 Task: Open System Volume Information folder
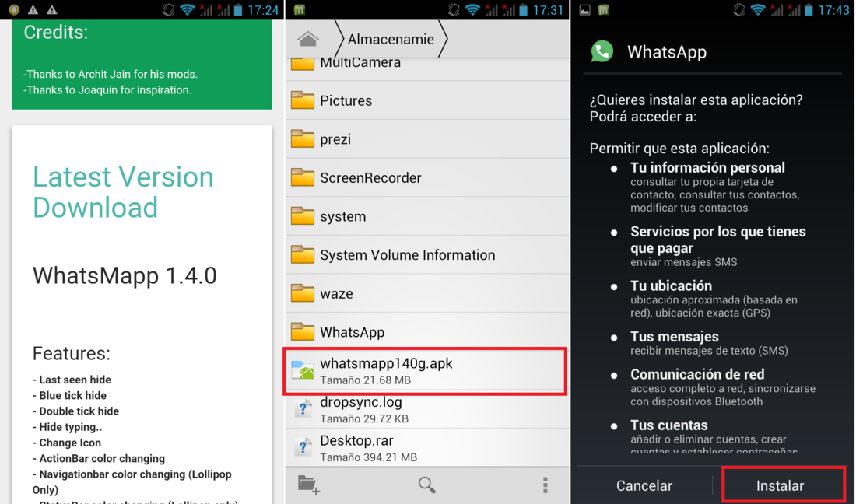coord(427,255)
